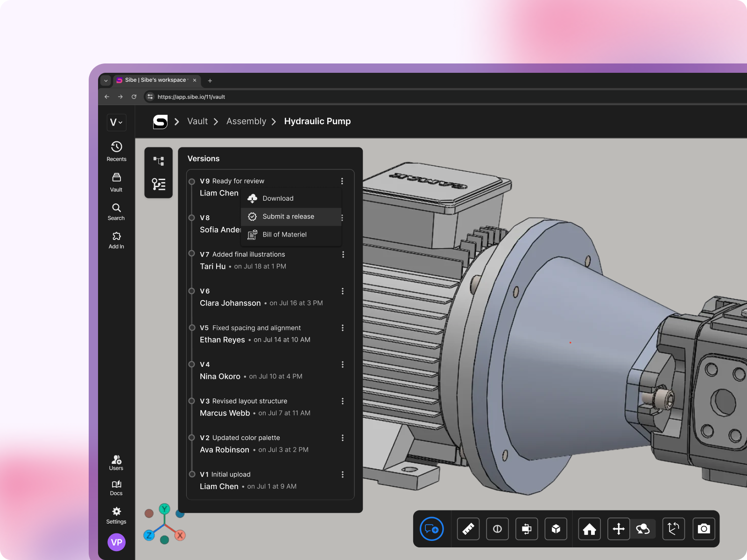747x560 pixels.
Task: Go to Vault breadcrumb
Action: [197, 121]
